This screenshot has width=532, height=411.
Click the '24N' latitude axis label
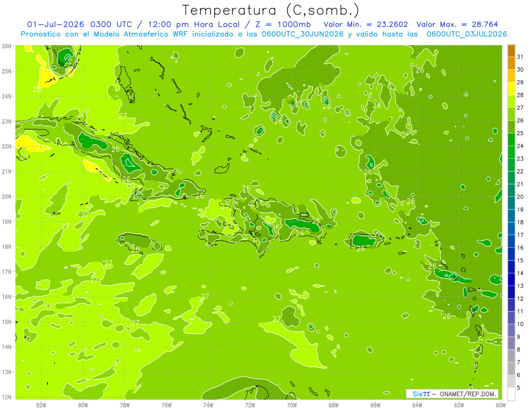point(6,96)
